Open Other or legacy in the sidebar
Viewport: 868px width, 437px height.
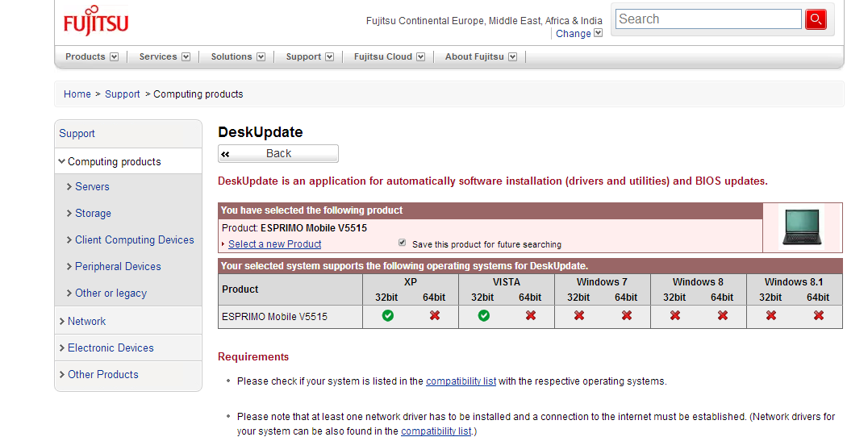click(111, 293)
